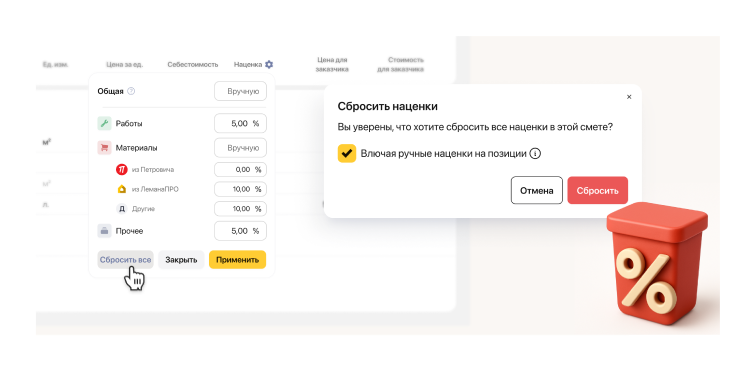Click the help icon next to Общая
Screen dimensions: 751x391
tap(131, 91)
